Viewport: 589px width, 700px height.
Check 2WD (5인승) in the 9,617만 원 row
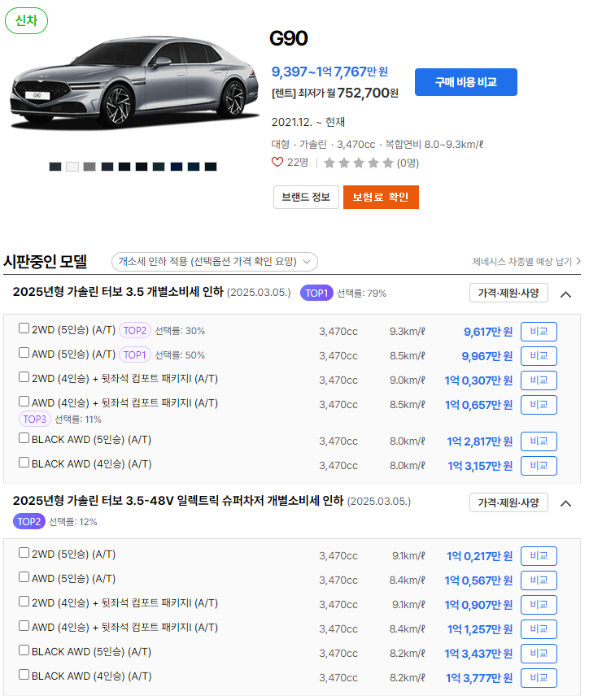[24, 328]
